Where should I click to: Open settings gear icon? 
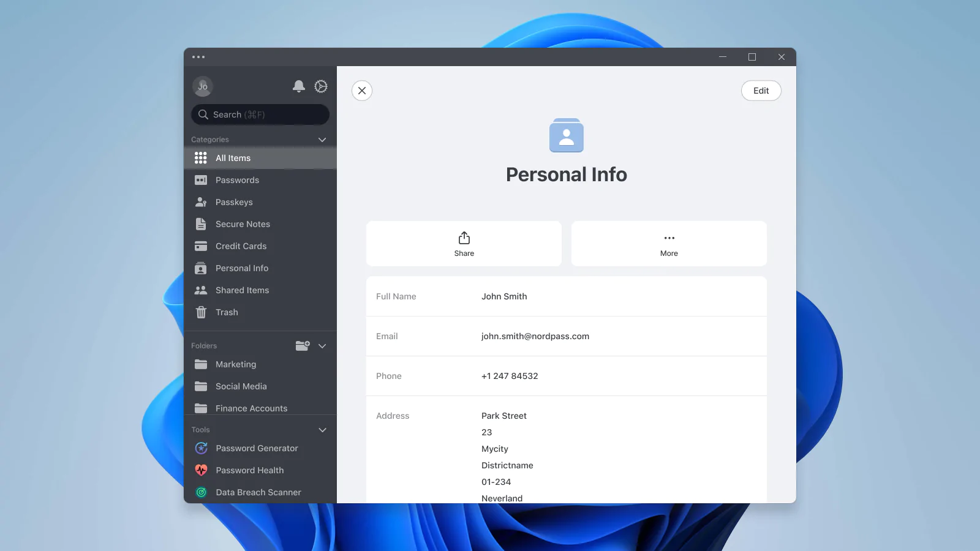pyautogui.click(x=321, y=86)
